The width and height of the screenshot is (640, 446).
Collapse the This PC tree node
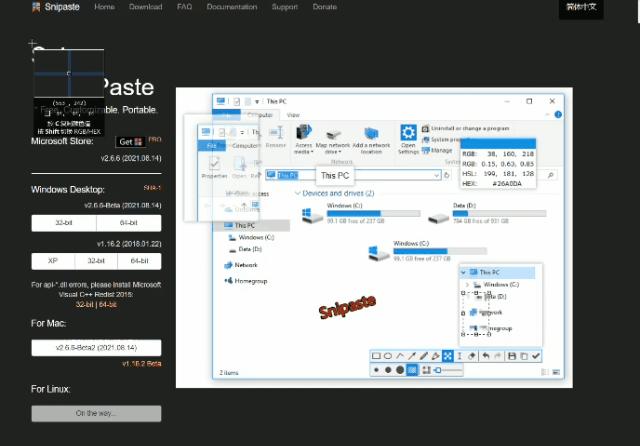[x=463, y=272]
